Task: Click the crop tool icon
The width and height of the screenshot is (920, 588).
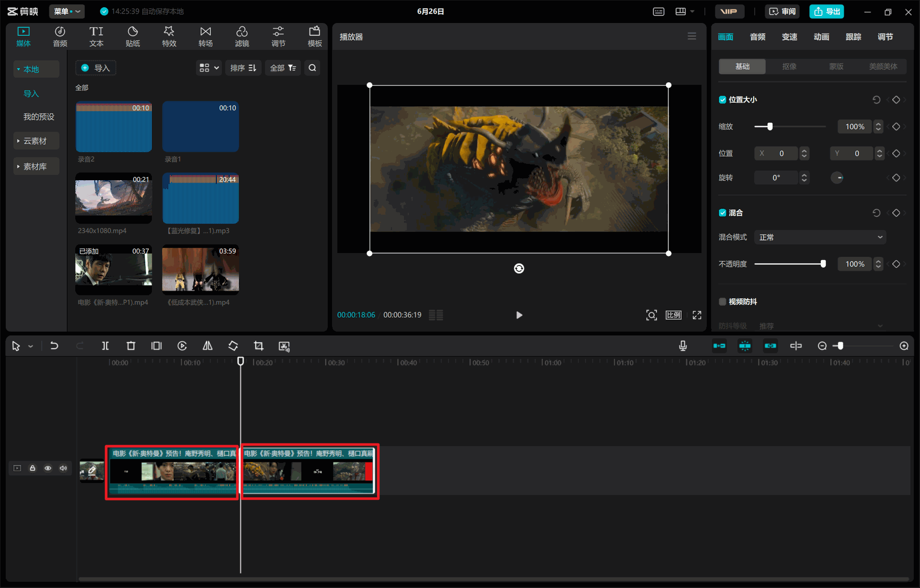Action: pos(259,346)
